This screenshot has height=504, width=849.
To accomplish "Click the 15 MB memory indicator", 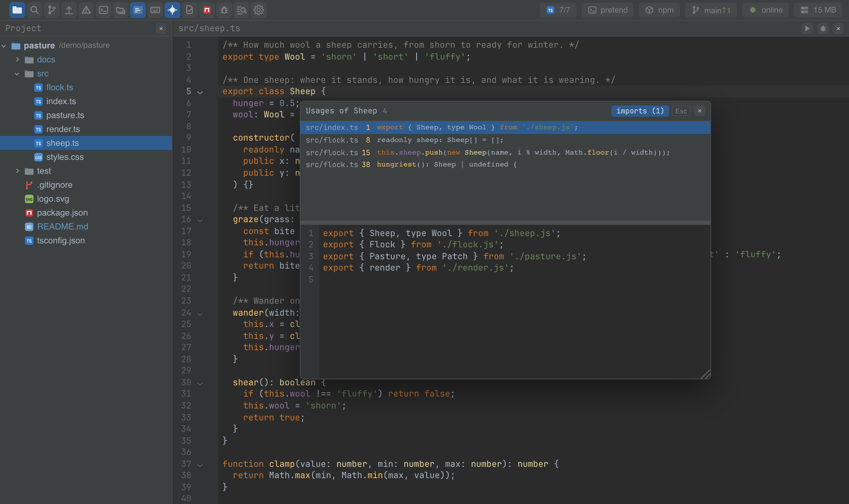I will click(818, 10).
